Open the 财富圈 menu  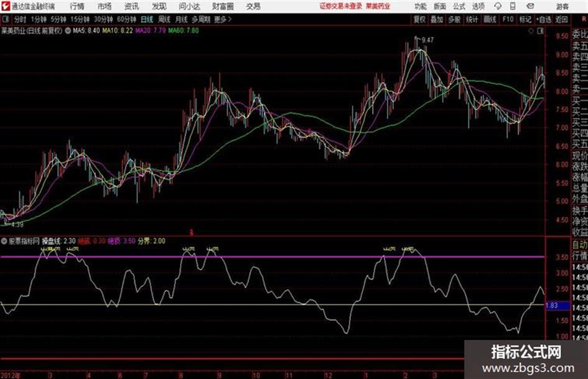[x=223, y=6]
